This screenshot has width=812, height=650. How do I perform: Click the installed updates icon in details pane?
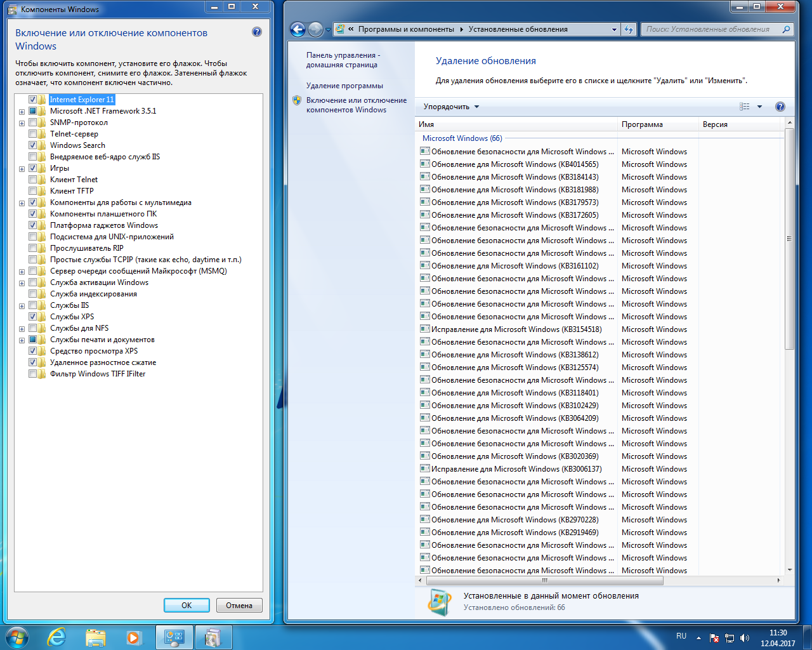[440, 602]
